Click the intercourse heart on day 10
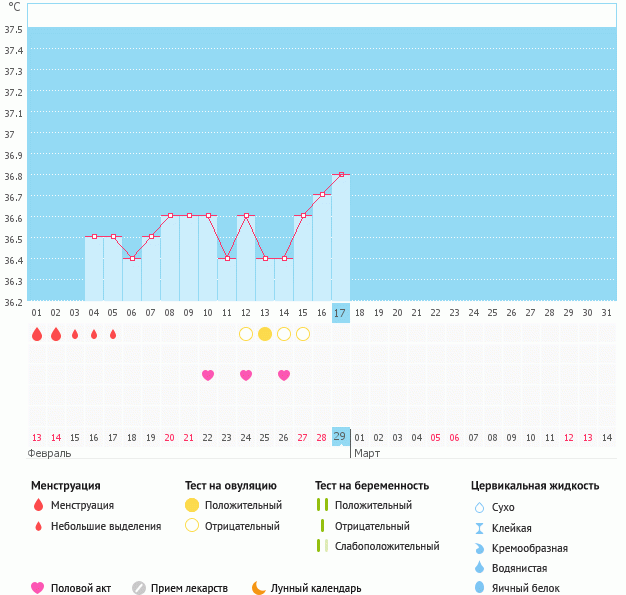Screen dimensions: 626x595 208,375
